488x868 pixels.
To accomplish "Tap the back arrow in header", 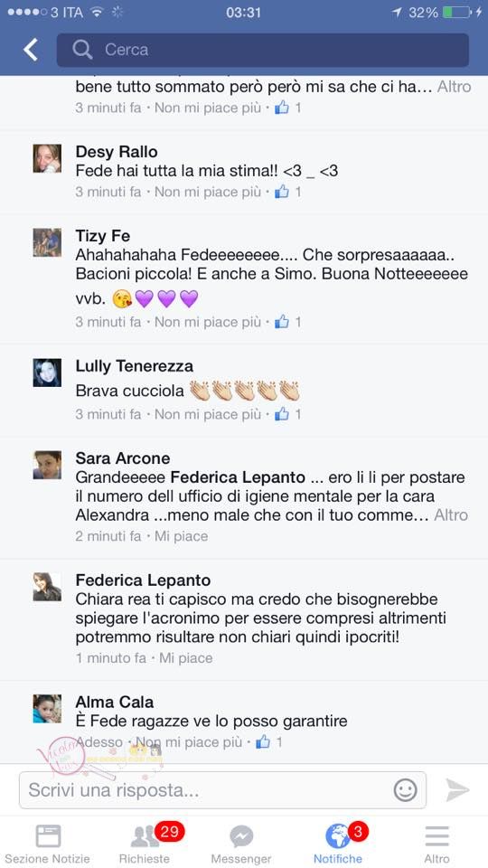I will coord(31,50).
